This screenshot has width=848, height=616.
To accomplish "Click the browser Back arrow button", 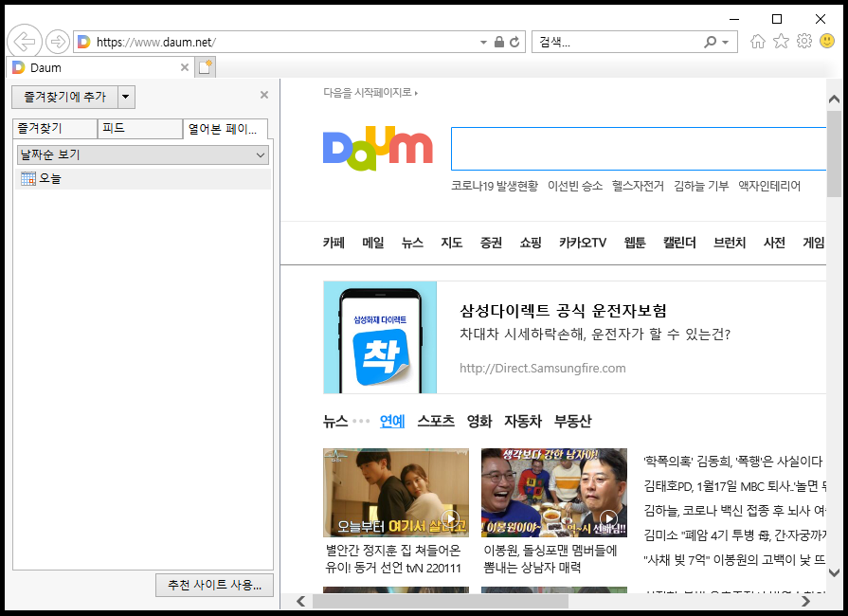I will (25, 41).
